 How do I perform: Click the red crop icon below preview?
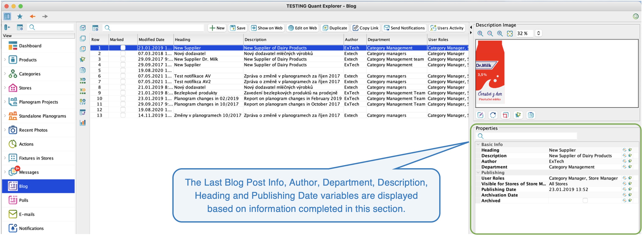coord(506,115)
